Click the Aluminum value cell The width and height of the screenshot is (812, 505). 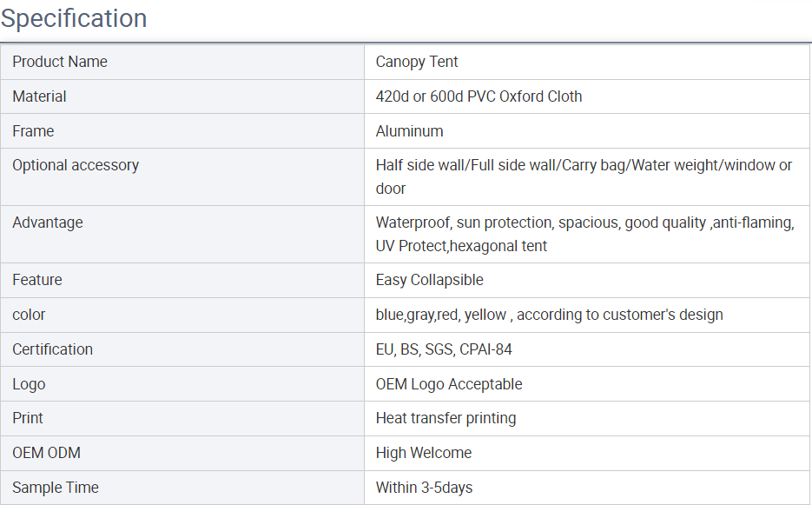409,131
